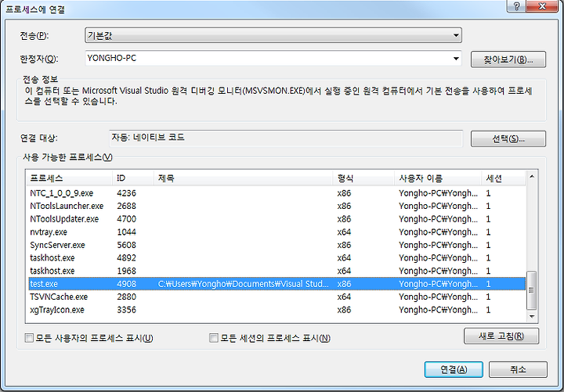Select the nvtray.exe process row
Viewport: 564px width, 392px height.
276,232
